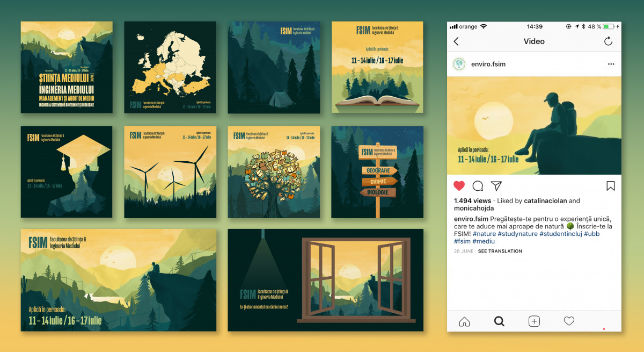
Task: Share post with paper plane icon
Action: (496, 186)
